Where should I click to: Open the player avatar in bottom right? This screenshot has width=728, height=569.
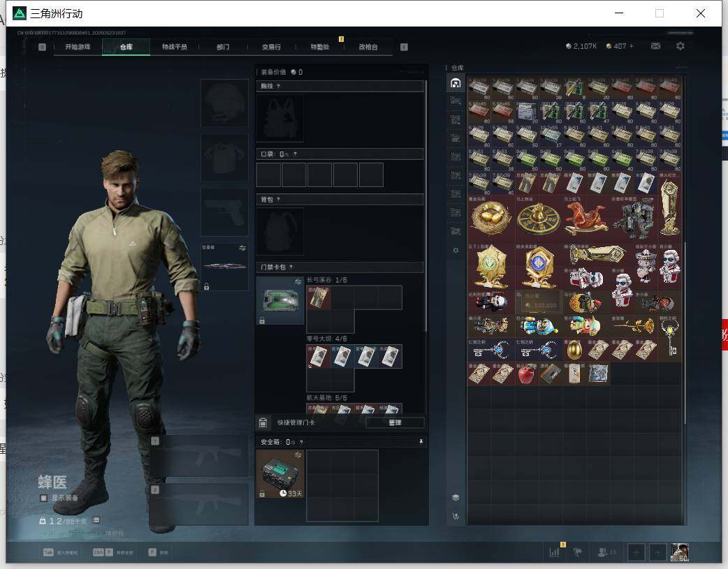680,552
